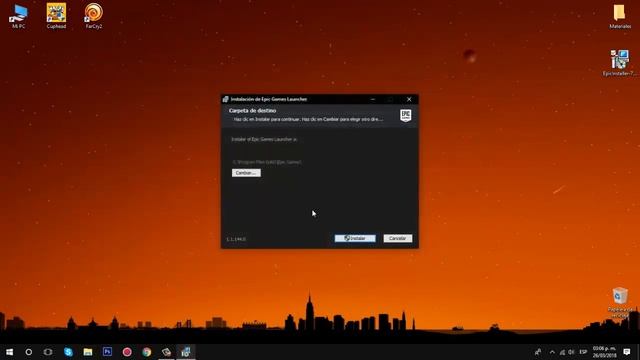Minimize the Epic Games Launcher installer window
Screen dimensions: 640x360
point(373,99)
